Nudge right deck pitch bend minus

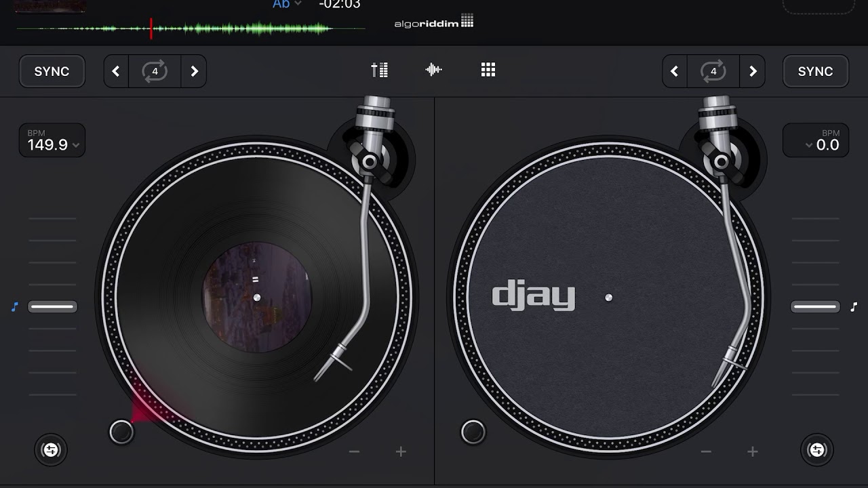pyautogui.click(x=706, y=451)
